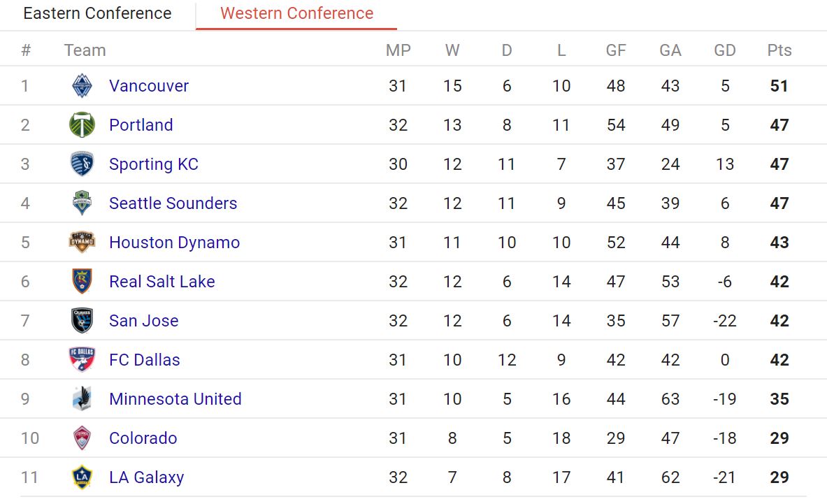Open the Minnesota United team page
This screenshot has height=504, width=827.
point(175,398)
